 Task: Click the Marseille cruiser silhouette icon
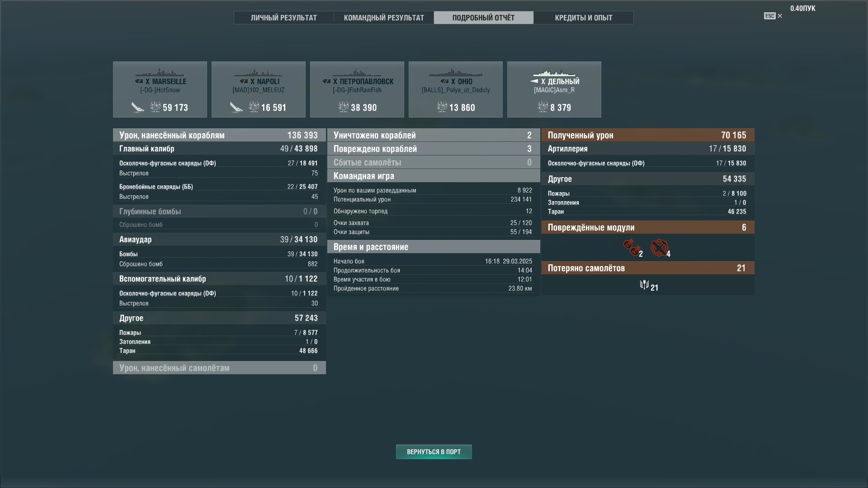[x=160, y=73]
